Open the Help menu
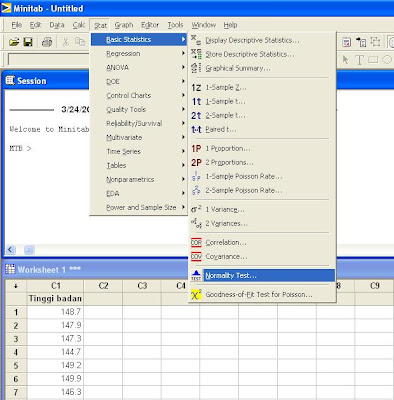The height and width of the screenshot is (400, 394). pyautogui.click(x=230, y=25)
